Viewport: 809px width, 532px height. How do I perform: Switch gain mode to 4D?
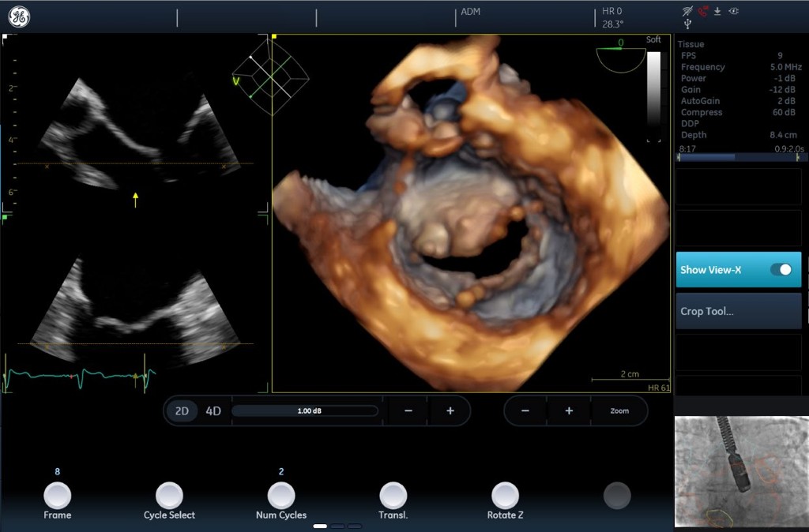[x=213, y=411]
